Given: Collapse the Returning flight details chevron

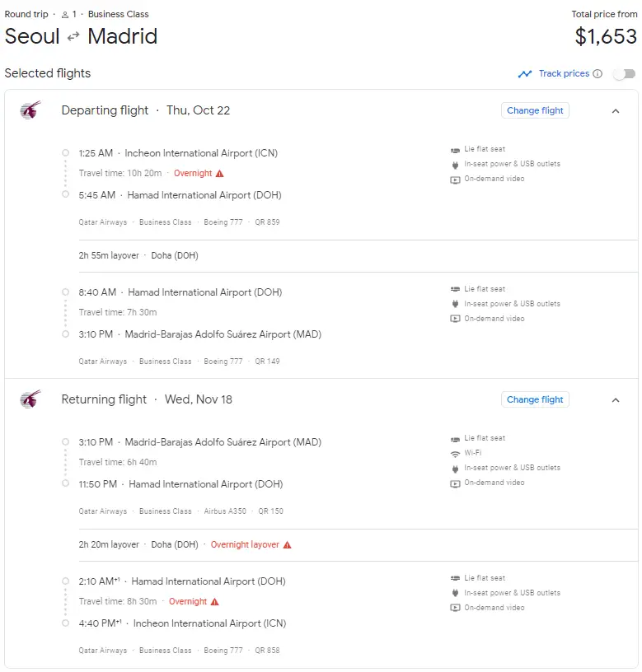Looking at the screenshot, I should (x=615, y=400).
